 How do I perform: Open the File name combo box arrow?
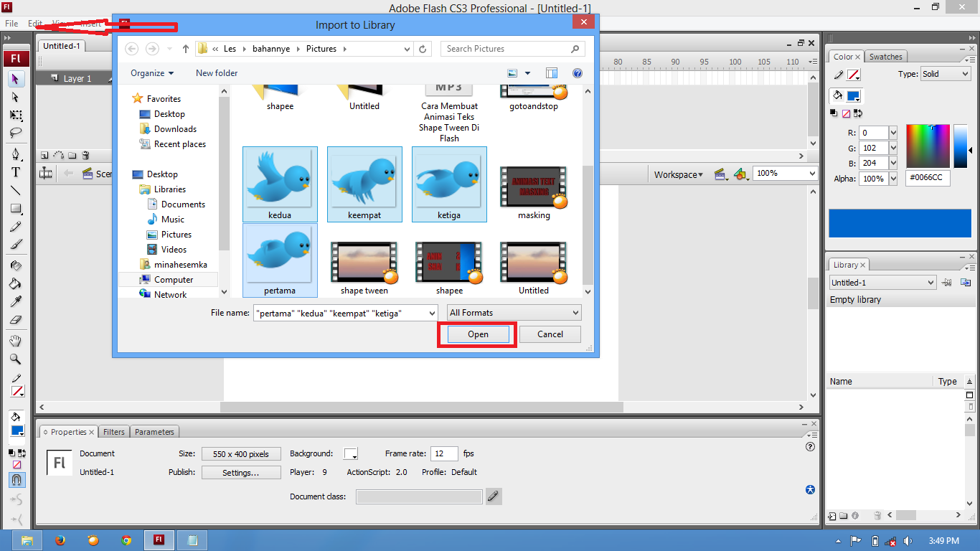point(431,313)
